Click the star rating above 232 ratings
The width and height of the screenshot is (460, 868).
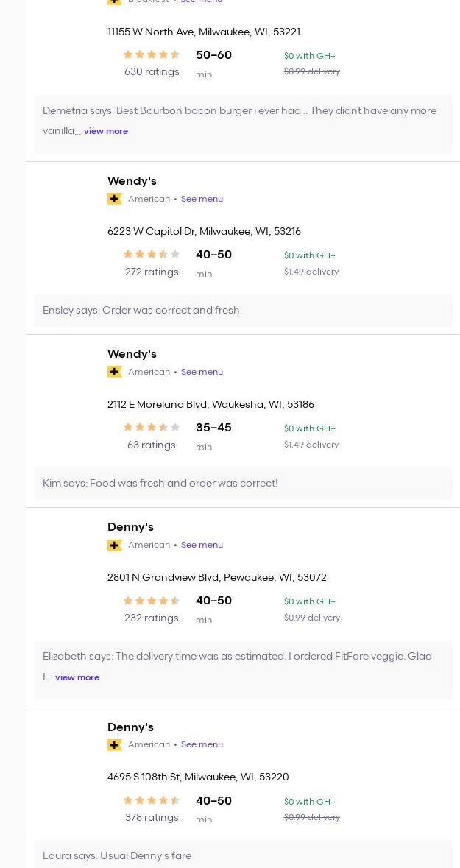[152, 601]
